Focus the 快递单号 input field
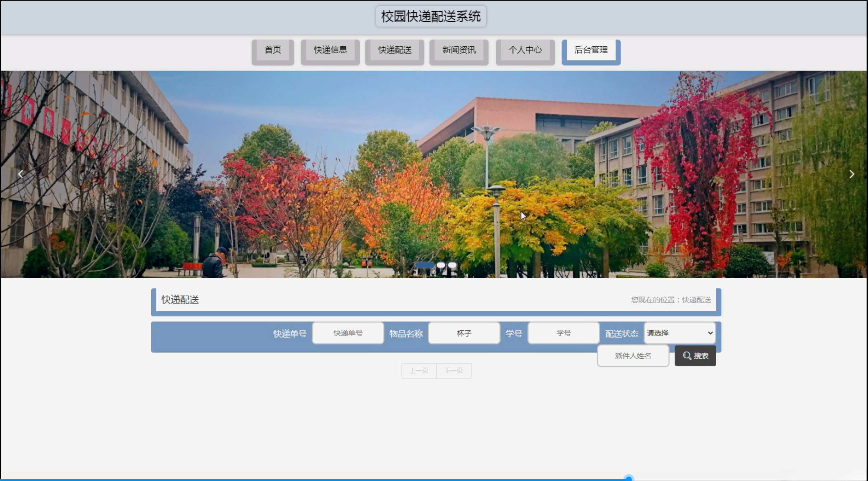The image size is (868, 481). [348, 333]
